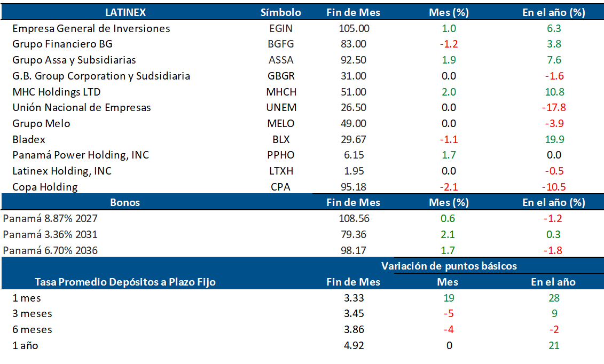
Task: Select the -10.5 yearly change value
Action: (x=554, y=187)
